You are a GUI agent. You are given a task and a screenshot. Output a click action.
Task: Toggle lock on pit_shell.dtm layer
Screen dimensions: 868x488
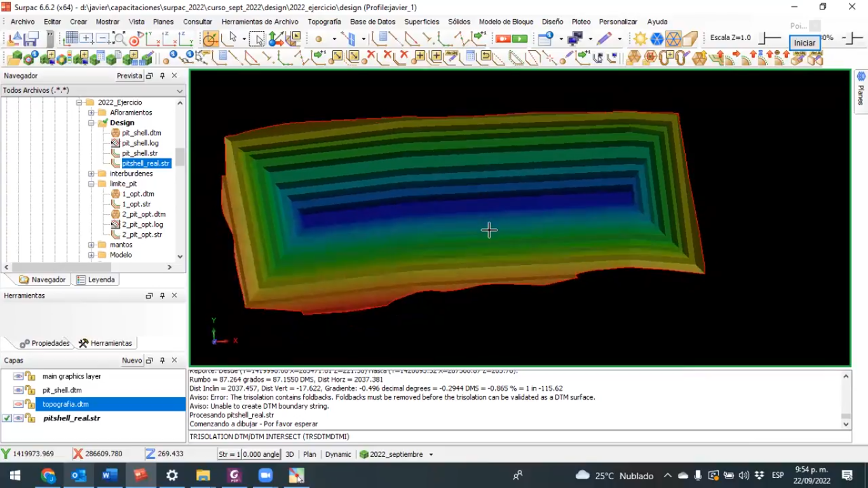(29, 390)
